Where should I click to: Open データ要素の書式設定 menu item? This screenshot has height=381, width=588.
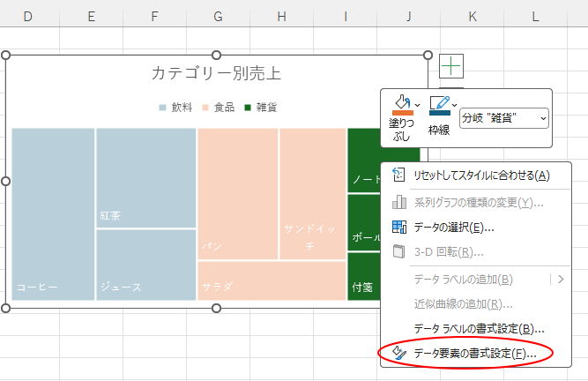pos(475,354)
